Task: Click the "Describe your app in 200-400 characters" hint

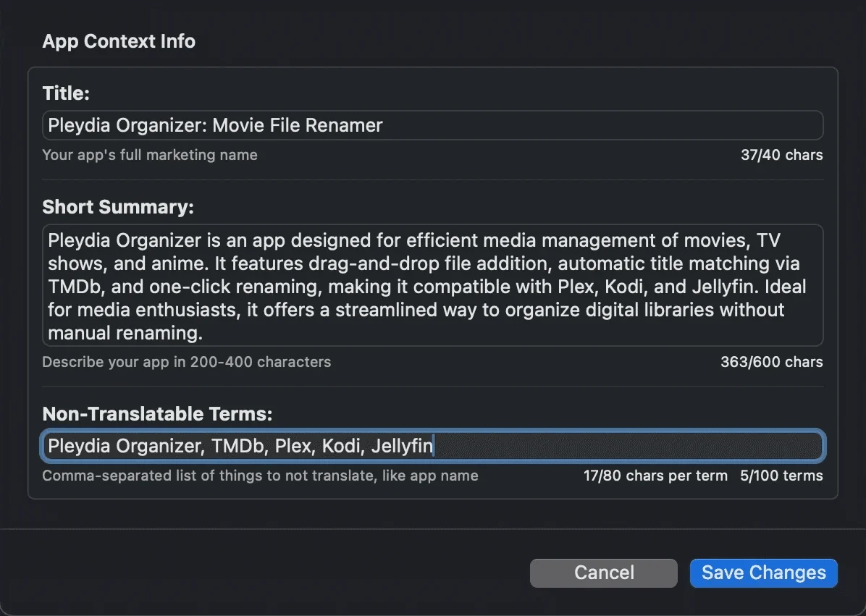Action: click(x=186, y=362)
